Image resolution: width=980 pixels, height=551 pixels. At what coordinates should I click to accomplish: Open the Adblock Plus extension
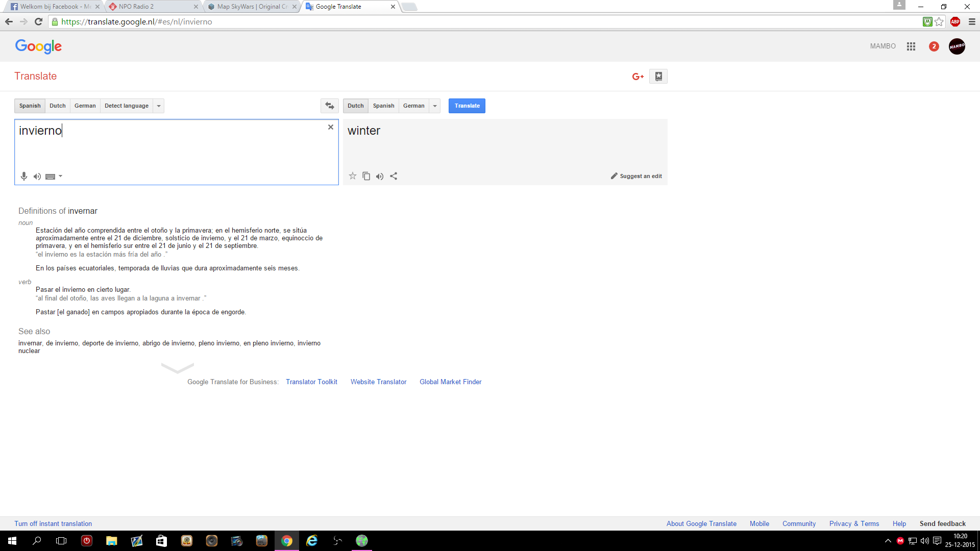point(955,21)
